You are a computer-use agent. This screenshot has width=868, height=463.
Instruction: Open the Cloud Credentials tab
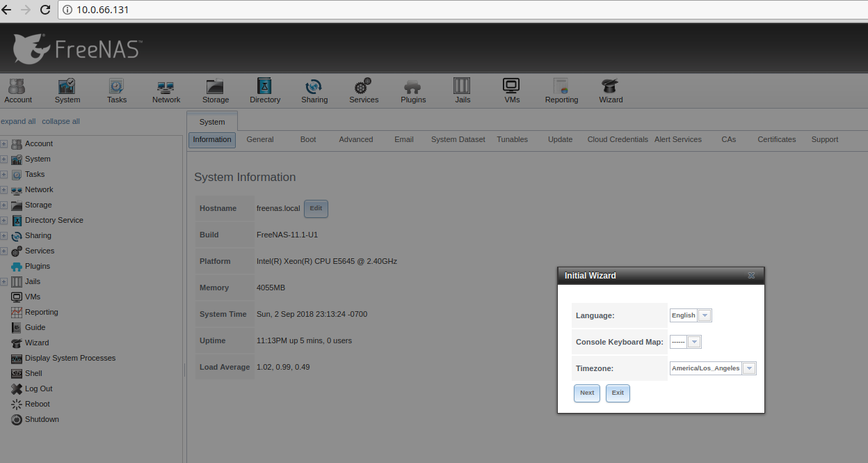point(617,139)
